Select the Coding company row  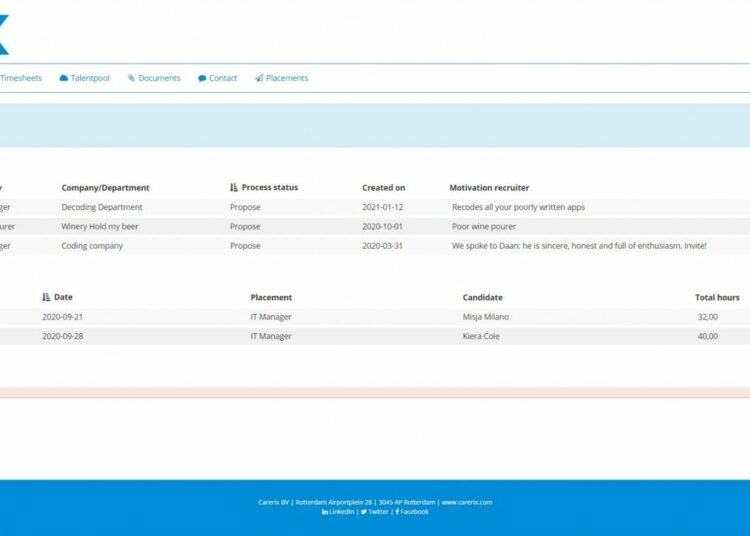tap(92, 245)
